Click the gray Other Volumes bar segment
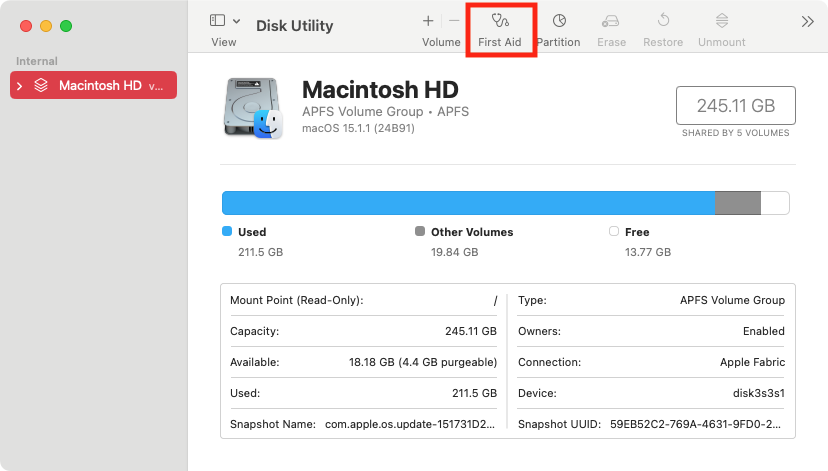Screen dimensions: 828x471 (738, 203)
